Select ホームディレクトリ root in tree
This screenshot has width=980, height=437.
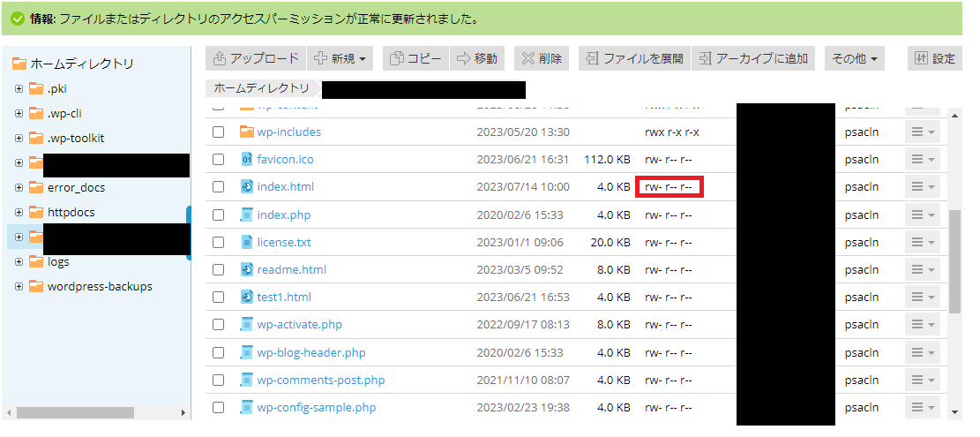tap(82, 64)
